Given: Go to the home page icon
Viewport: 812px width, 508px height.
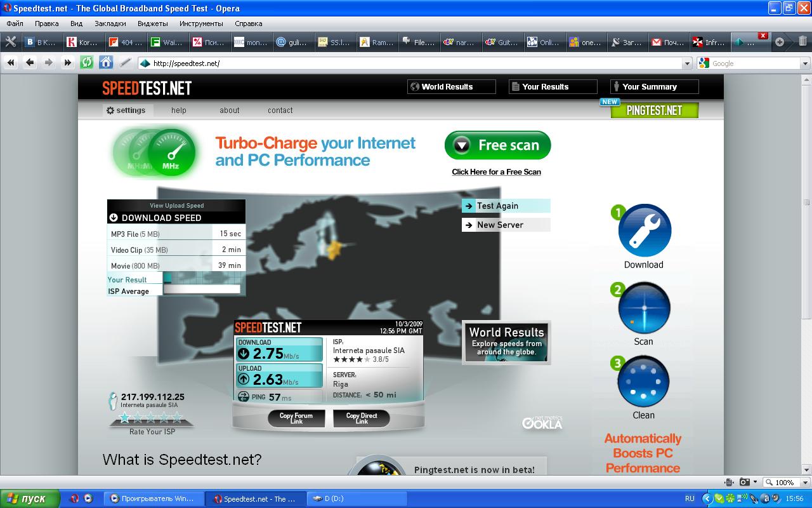Looking at the screenshot, I should pos(106,62).
